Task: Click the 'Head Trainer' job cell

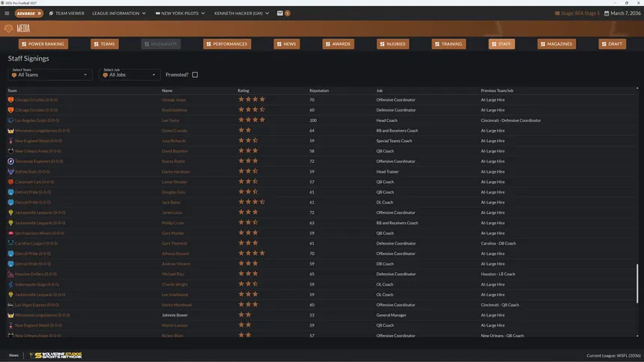Action: coord(387,171)
